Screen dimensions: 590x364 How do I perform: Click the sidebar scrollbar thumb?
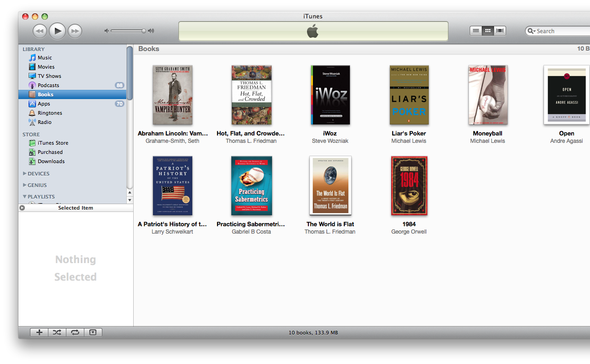pos(130,72)
